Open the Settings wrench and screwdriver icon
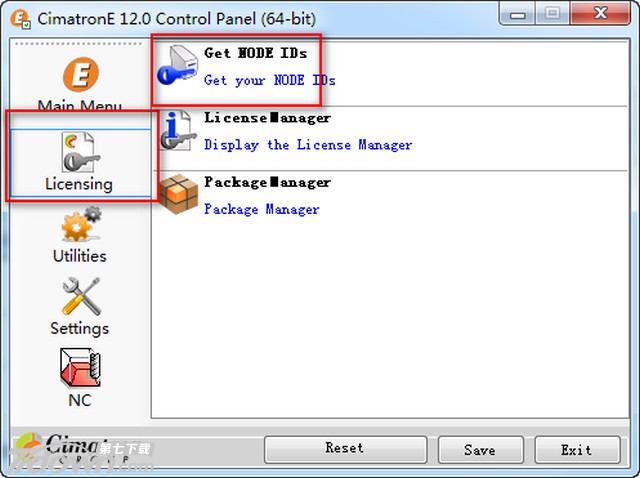 (x=81, y=296)
